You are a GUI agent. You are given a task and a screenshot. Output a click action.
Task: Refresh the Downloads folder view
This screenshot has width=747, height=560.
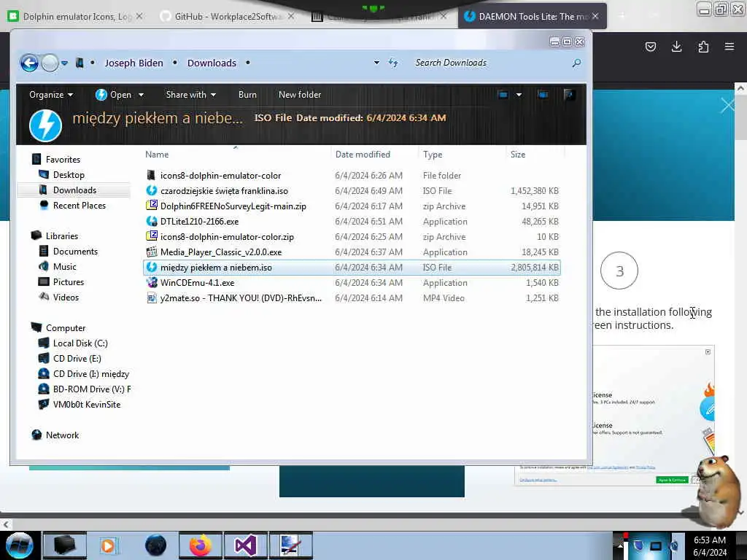pyautogui.click(x=393, y=63)
